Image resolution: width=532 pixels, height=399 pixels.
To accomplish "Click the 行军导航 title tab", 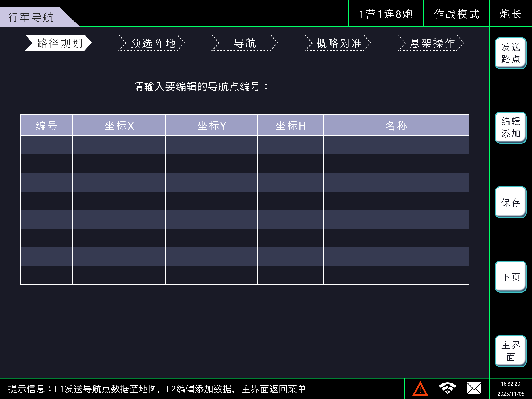I will [x=31, y=17].
